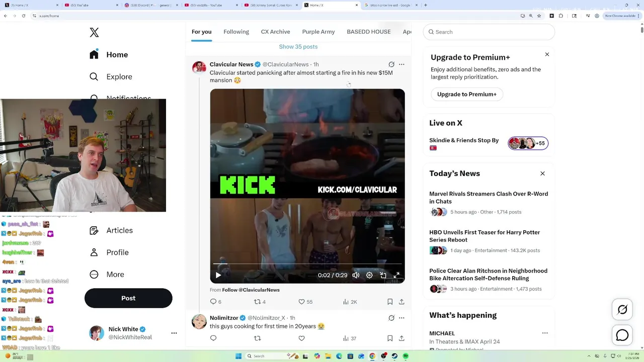Image resolution: width=644 pixels, height=362 pixels.
Task: Share the Clavicular News post
Action: coord(401,302)
